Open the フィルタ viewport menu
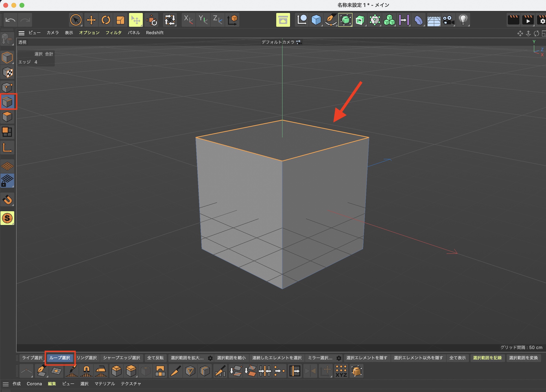This screenshot has height=392, width=546. (x=113, y=33)
